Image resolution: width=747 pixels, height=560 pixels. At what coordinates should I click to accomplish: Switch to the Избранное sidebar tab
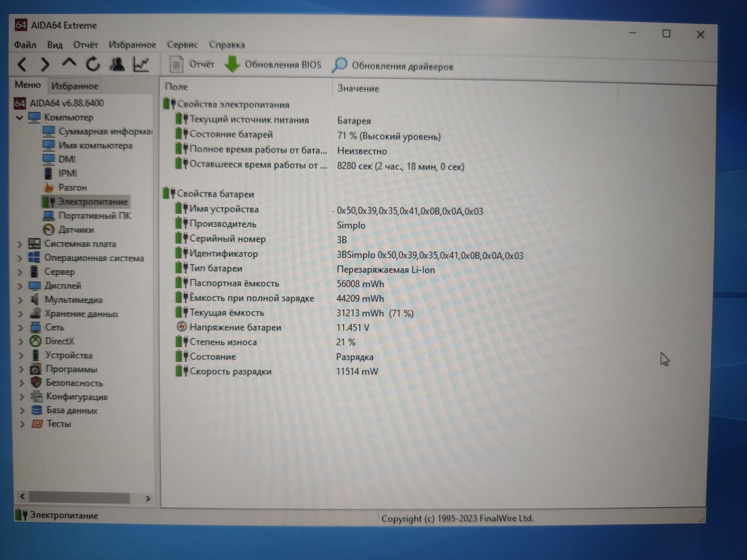pos(75,86)
